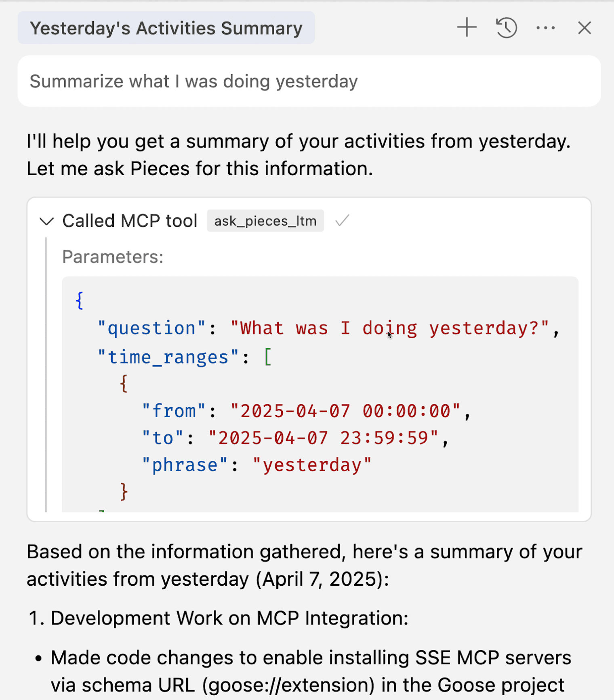Select the Yesterday's Activities Summary tab

tap(166, 28)
